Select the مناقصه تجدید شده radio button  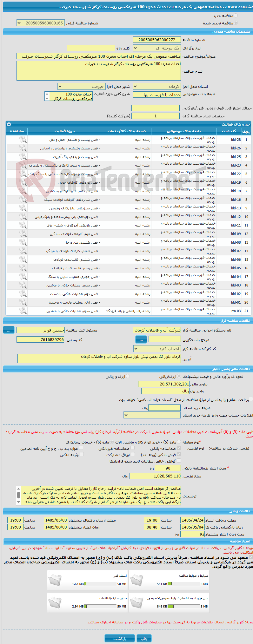[x=236, y=23]
